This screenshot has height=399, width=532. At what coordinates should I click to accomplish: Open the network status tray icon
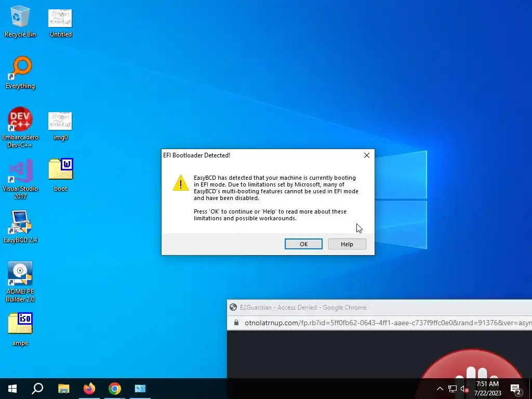click(453, 389)
